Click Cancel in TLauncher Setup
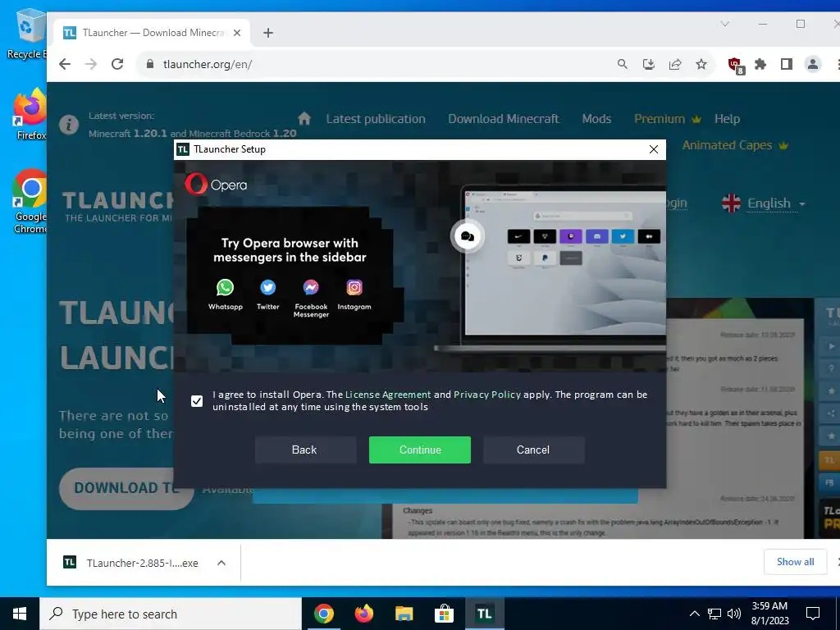This screenshot has height=630, width=840. click(x=533, y=450)
